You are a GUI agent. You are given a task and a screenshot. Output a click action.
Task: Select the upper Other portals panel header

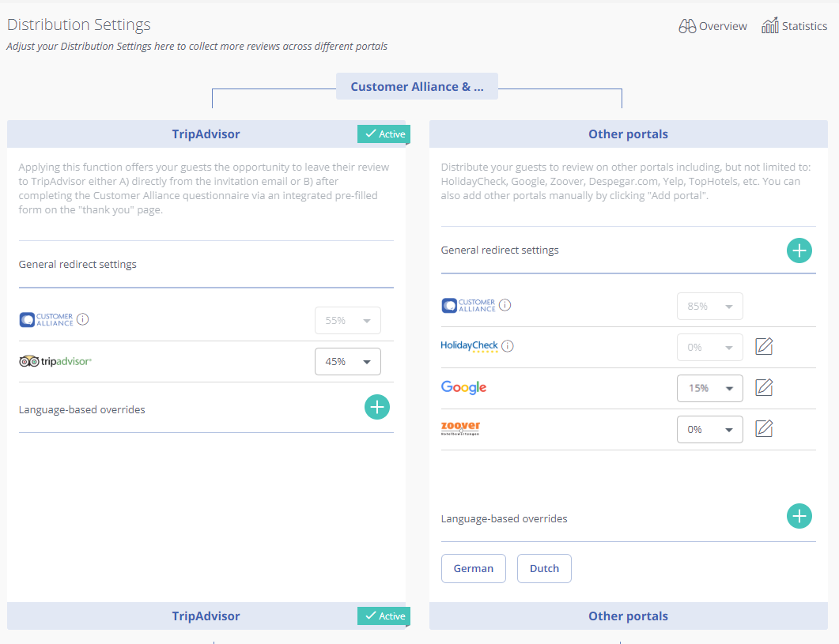(x=628, y=134)
